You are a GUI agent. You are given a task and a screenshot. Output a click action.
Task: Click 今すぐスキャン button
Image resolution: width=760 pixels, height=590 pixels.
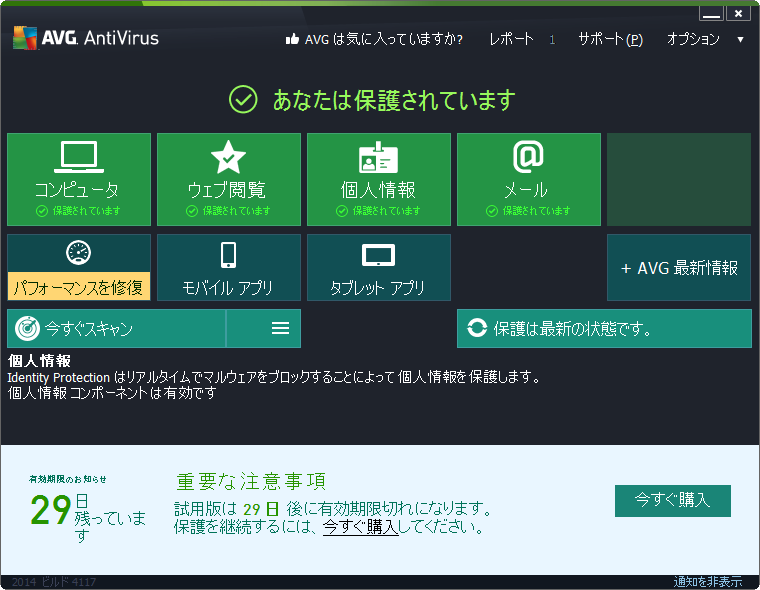tap(116, 328)
